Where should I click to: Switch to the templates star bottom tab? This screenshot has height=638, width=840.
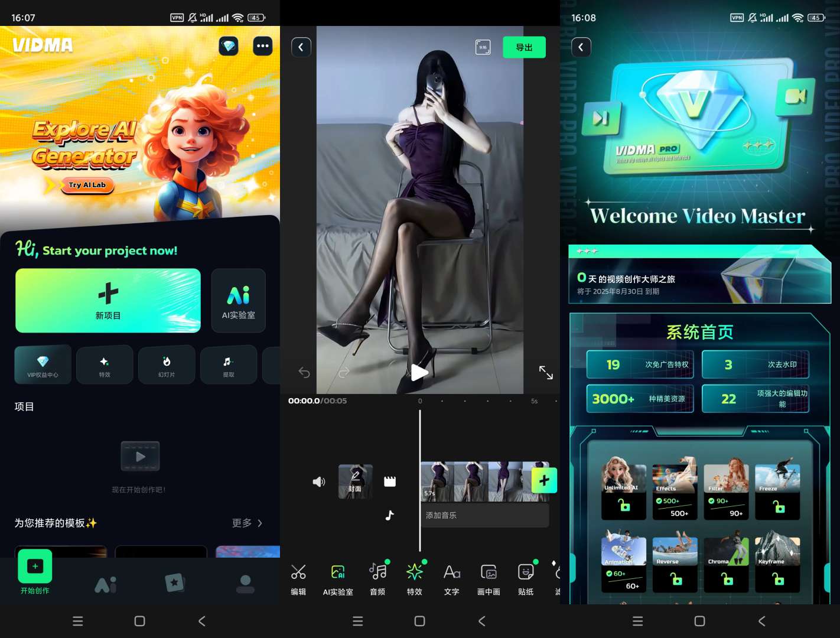175,583
